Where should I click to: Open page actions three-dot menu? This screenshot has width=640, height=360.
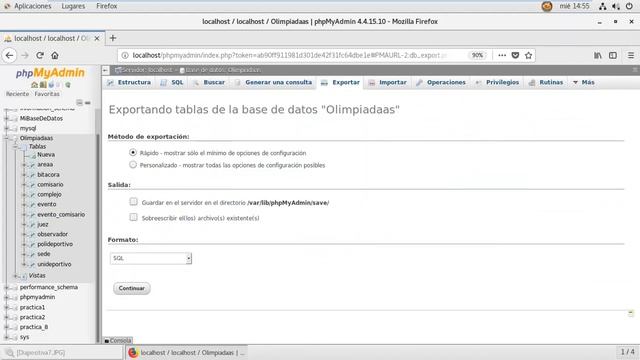tap(502, 55)
